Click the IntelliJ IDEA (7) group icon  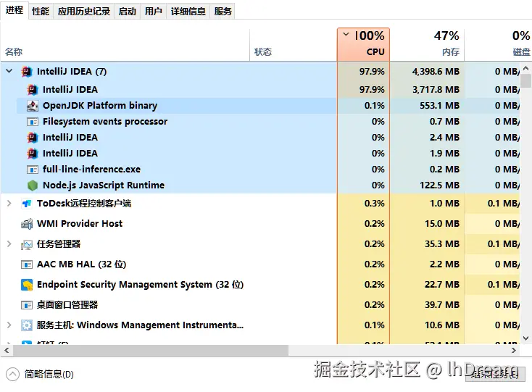(27, 72)
